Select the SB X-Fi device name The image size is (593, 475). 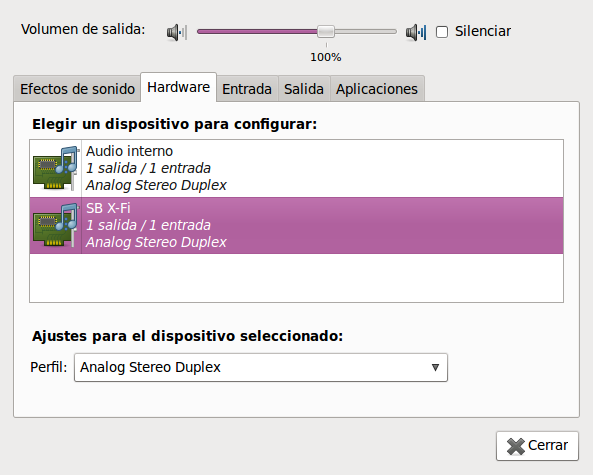(108, 208)
